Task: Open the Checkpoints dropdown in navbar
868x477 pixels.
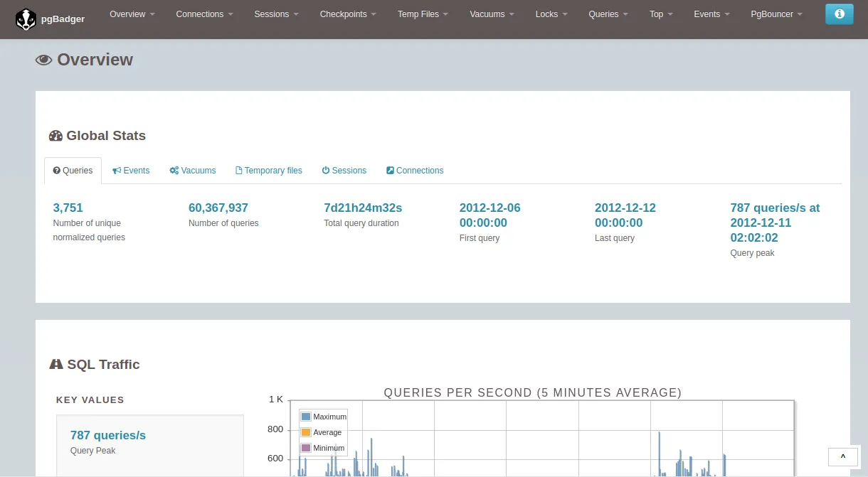Action: pos(348,14)
